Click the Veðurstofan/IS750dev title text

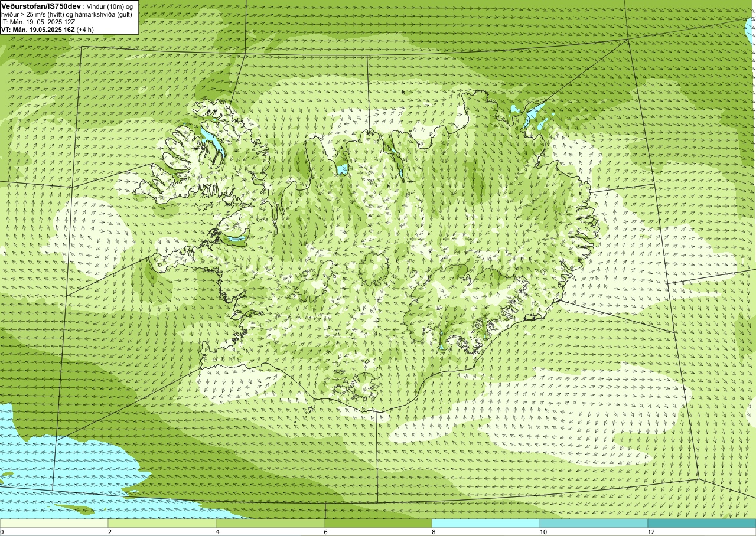(41, 6)
